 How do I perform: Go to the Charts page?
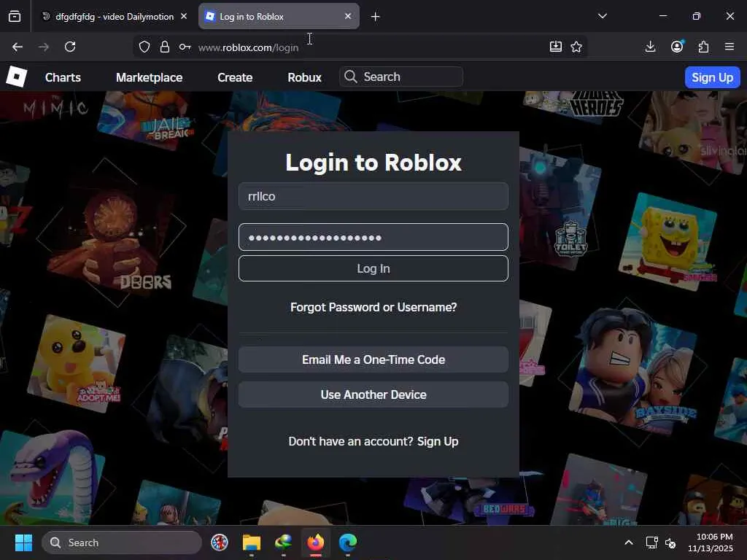coord(63,77)
